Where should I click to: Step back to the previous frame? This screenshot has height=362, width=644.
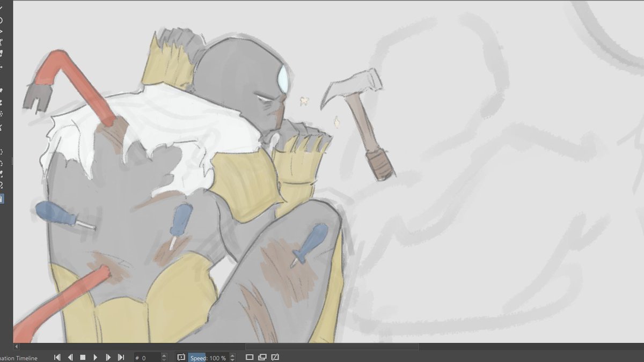(70, 357)
